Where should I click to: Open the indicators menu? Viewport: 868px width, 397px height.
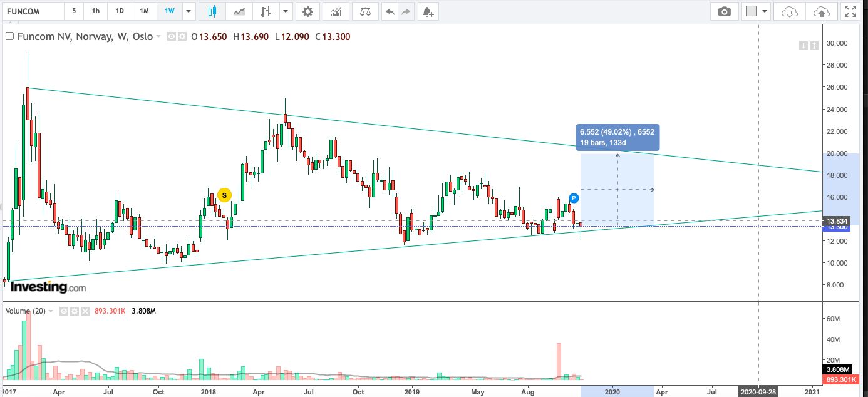tap(336, 11)
